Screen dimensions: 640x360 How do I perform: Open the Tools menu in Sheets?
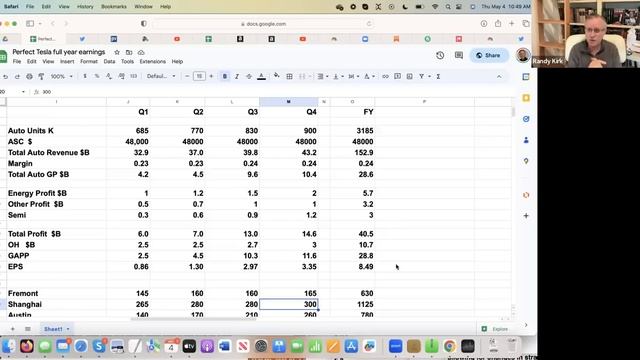[127, 62]
